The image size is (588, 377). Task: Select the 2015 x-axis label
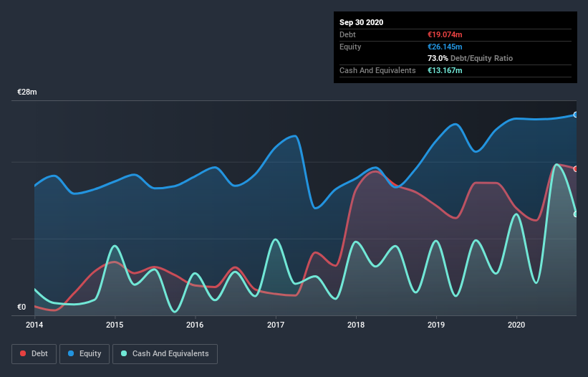point(115,325)
